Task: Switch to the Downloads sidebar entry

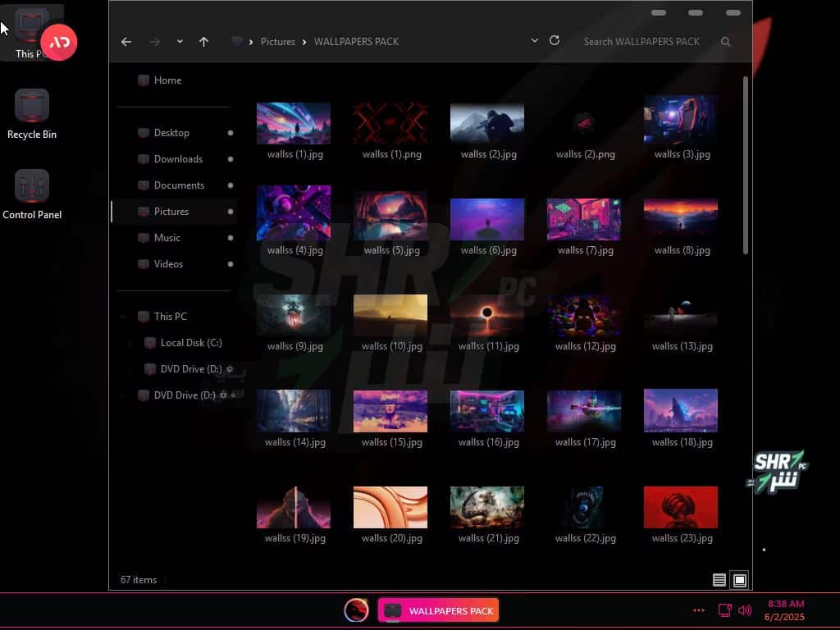Action: [179, 158]
